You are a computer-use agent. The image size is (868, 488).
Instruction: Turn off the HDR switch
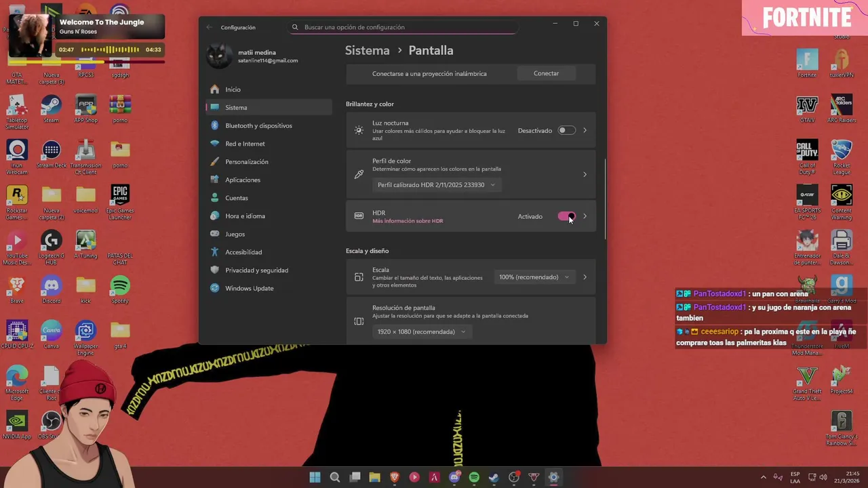(566, 216)
